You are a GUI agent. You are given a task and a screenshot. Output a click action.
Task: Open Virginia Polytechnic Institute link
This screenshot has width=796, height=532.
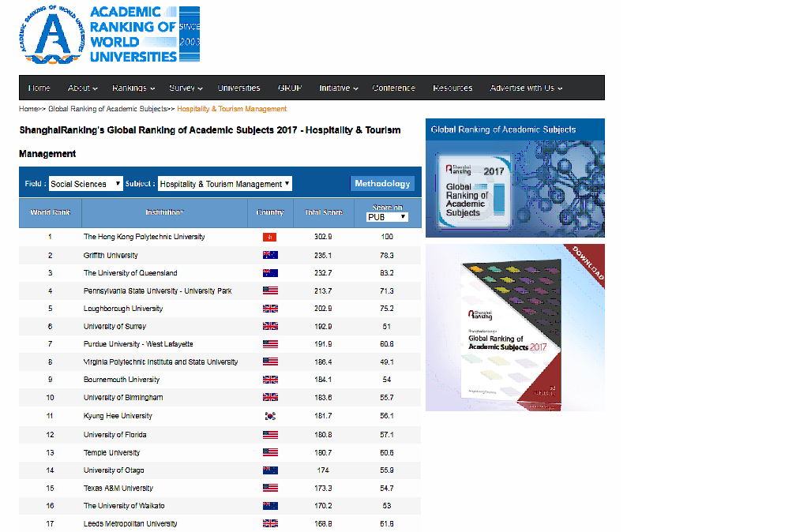pyautogui.click(x=161, y=362)
